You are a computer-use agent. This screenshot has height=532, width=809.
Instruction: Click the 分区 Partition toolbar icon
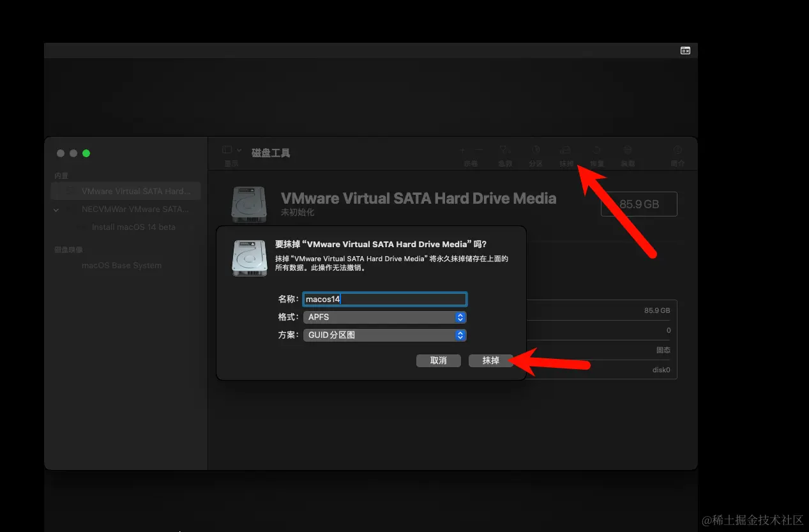536,150
